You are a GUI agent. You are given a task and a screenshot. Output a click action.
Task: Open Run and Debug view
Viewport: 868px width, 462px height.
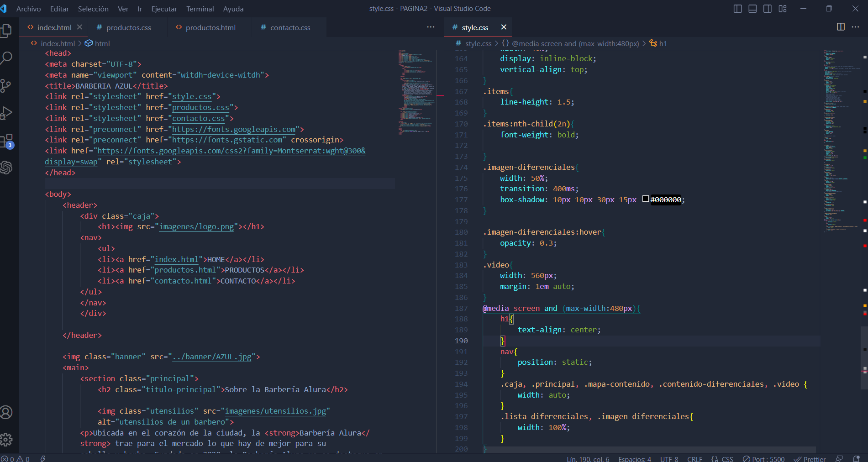[x=6, y=113]
